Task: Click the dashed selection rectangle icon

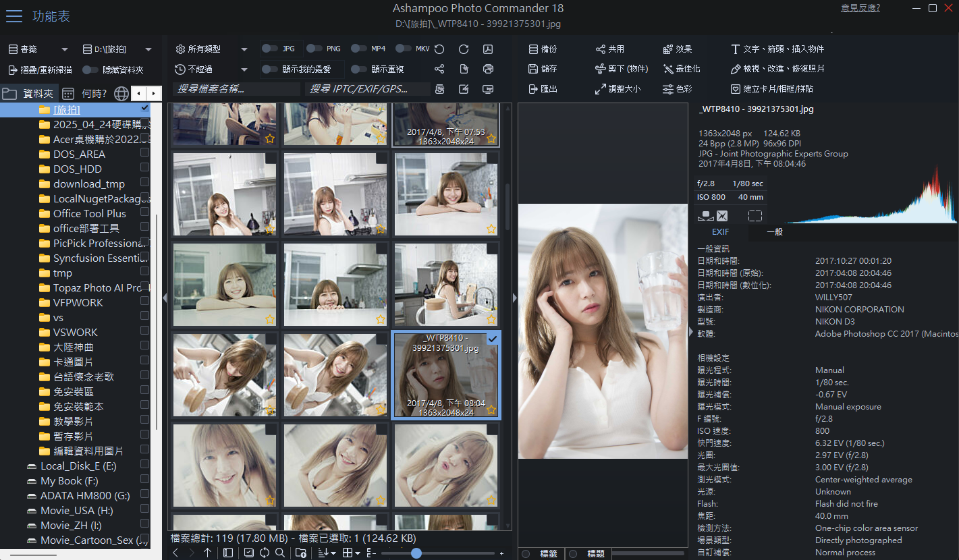Action: 755,216
